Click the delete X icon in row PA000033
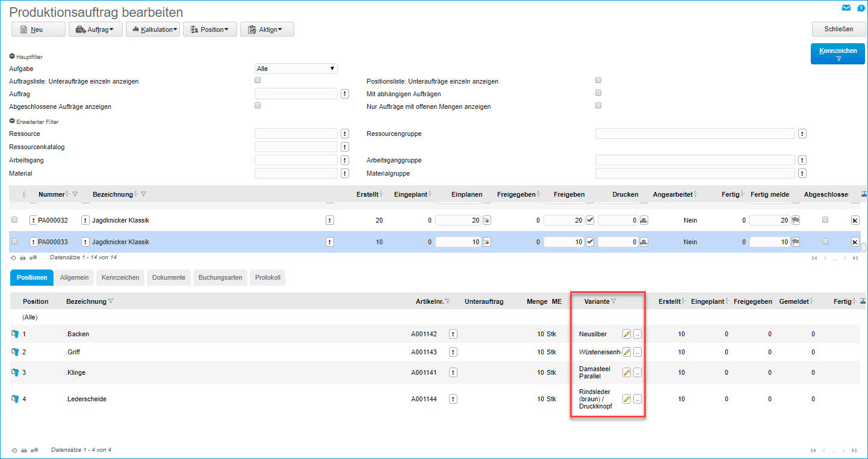The width and height of the screenshot is (868, 459). (855, 242)
